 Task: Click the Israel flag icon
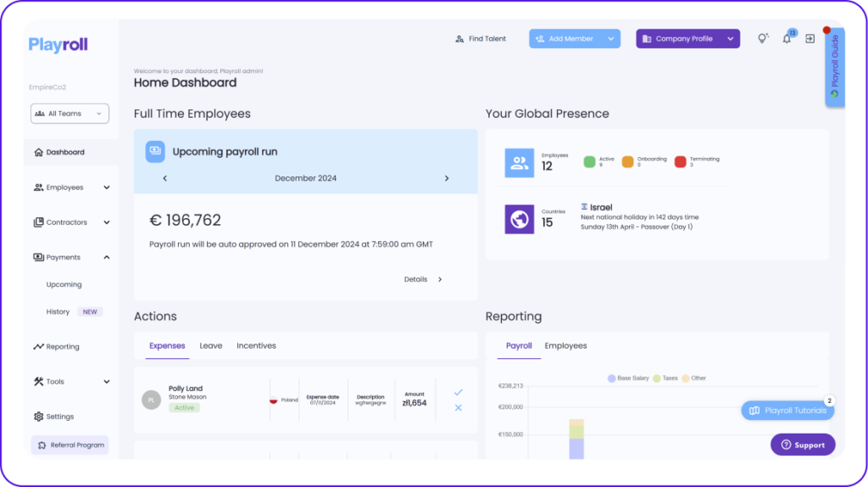[584, 207]
